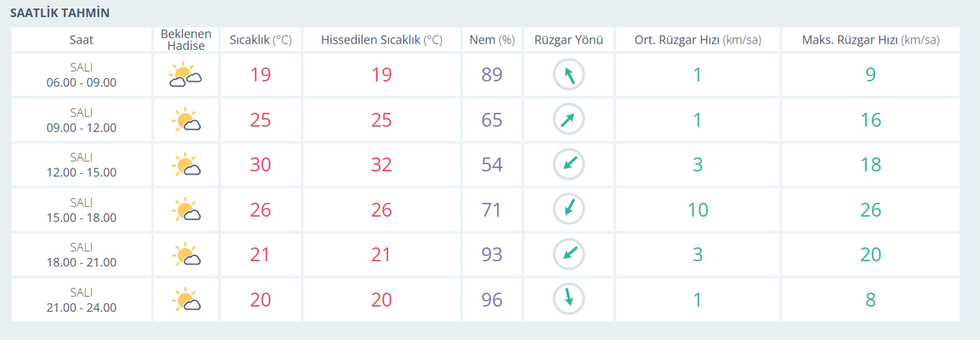The image size is (980, 340).
Task: Click wind direction arrow for 06.00 - 09.00
Action: click(569, 75)
